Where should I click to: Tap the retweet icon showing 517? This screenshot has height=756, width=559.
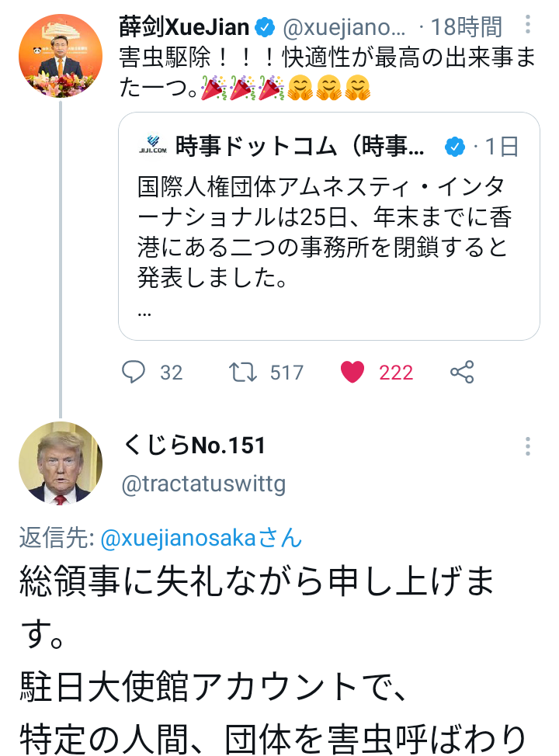(242, 373)
